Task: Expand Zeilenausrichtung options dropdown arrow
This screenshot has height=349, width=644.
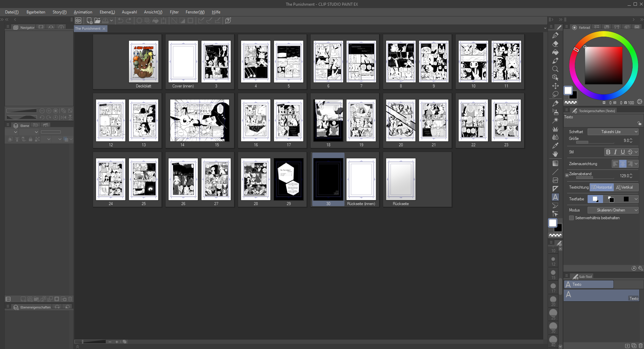Action: [636, 164]
